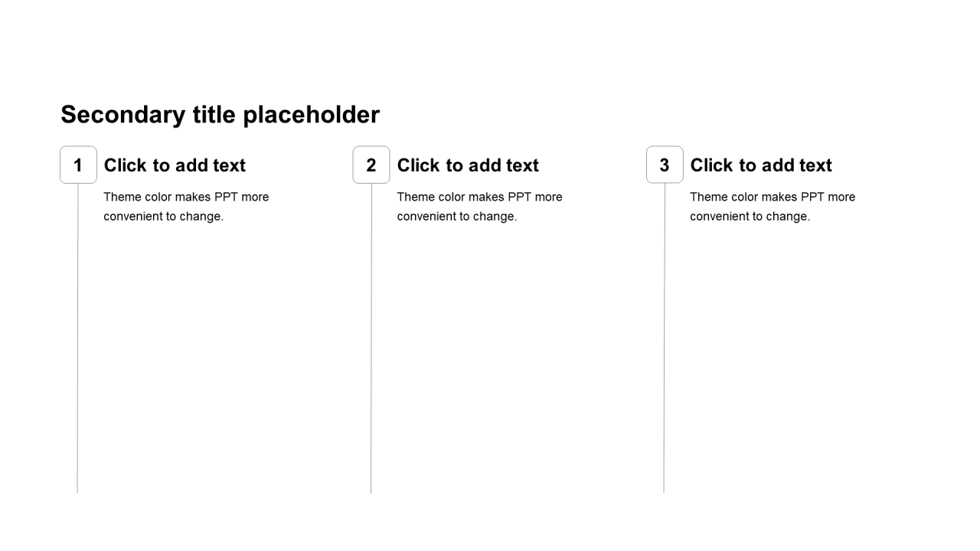Screen dimensions: 980x551
Task: Click 'convenient to change.' line under item 1
Action: coord(163,216)
